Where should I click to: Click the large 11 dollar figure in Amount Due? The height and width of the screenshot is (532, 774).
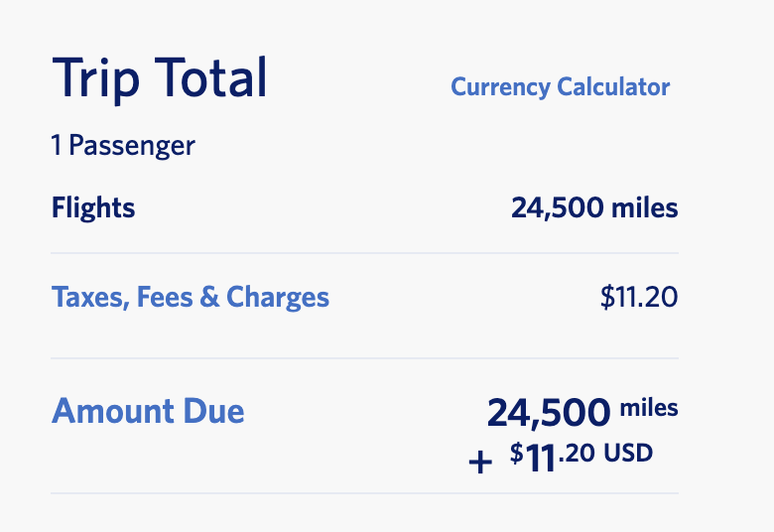point(539,460)
